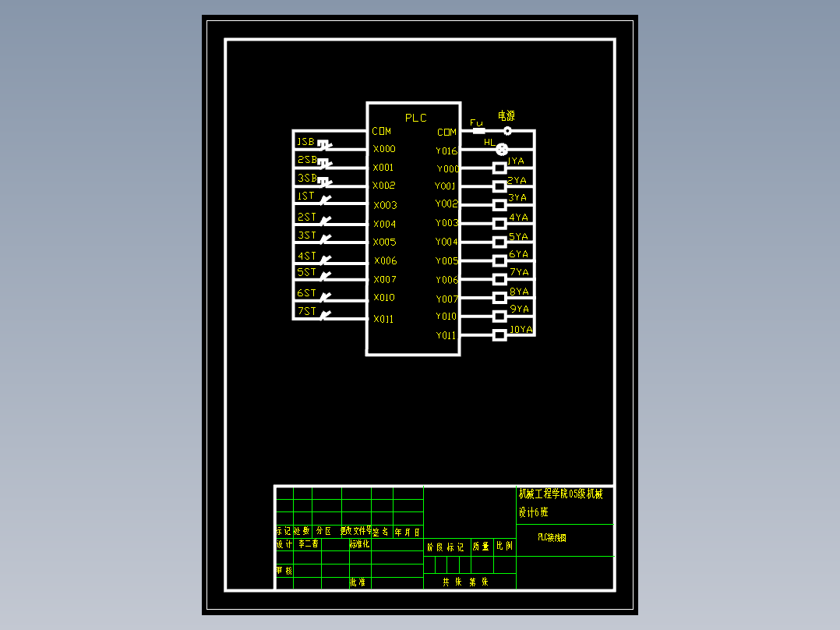Select the X007 input terminal label
Screen dimensions: 840x630
(385, 279)
